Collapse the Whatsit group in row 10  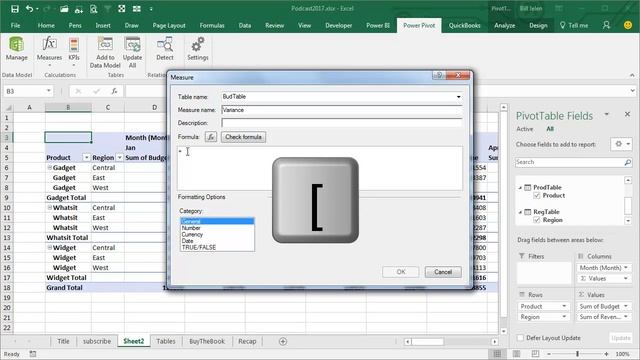tap(49, 207)
